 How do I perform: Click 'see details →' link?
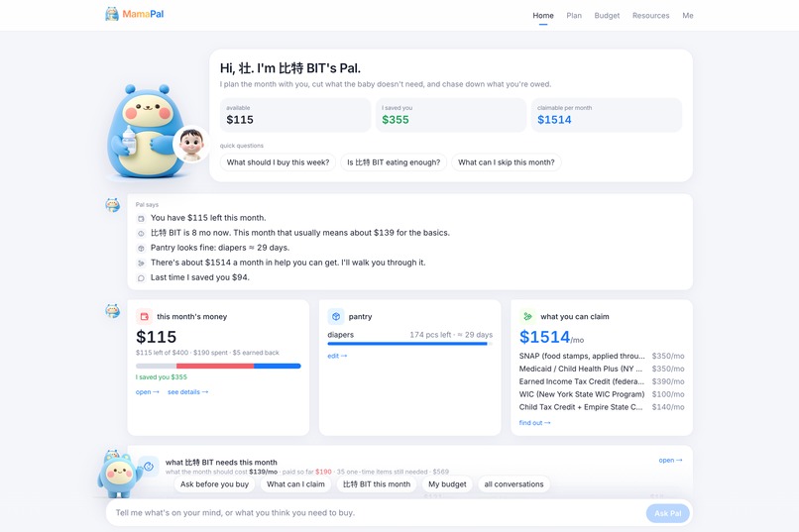coord(187,392)
